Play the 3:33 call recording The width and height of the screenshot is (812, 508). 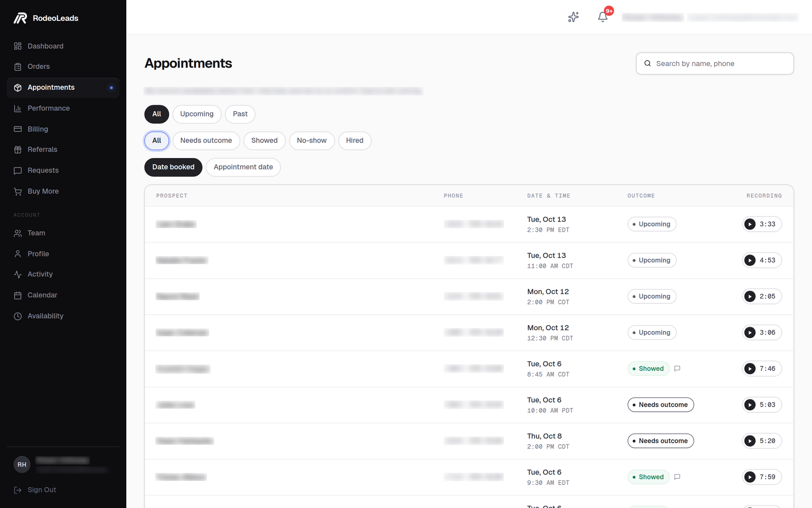click(x=762, y=224)
